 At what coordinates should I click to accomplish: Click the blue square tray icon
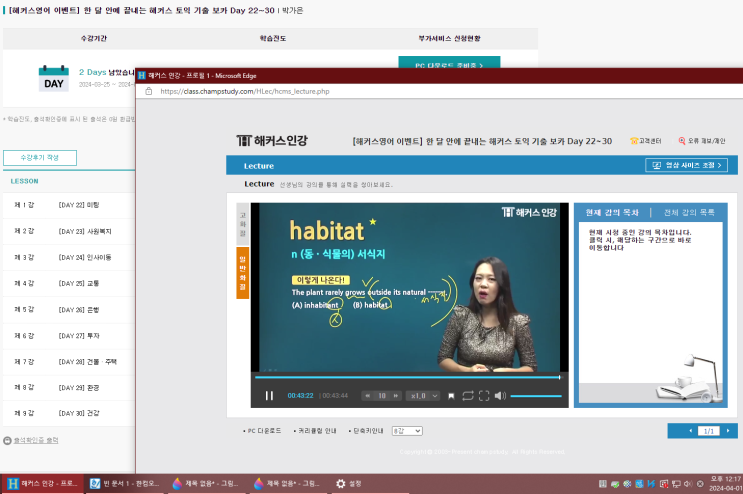click(639, 484)
